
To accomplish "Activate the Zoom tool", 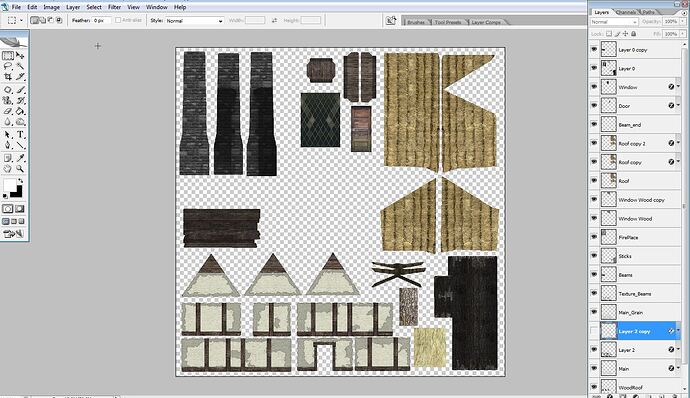I will [20, 169].
